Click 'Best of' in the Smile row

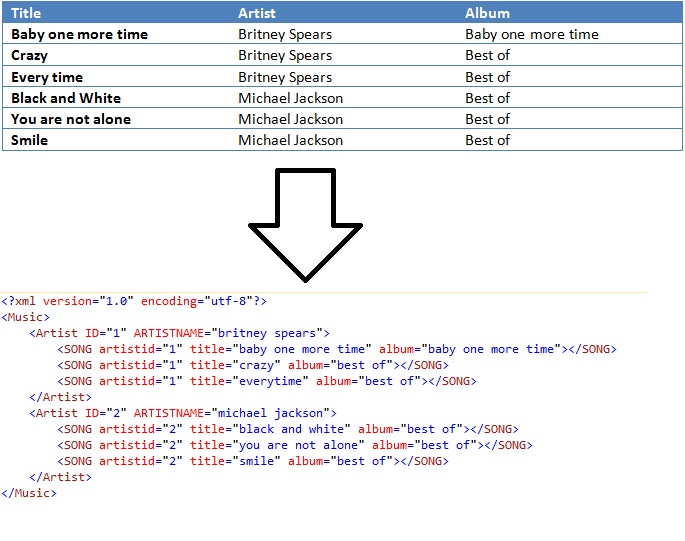tap(487, 140)
